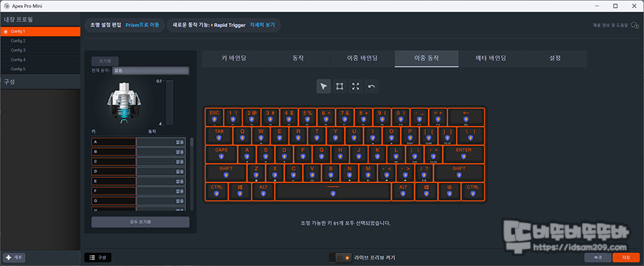Switch to 설정 tab
The height and width of the screenshot is (266, 644).
pos(555,59)
